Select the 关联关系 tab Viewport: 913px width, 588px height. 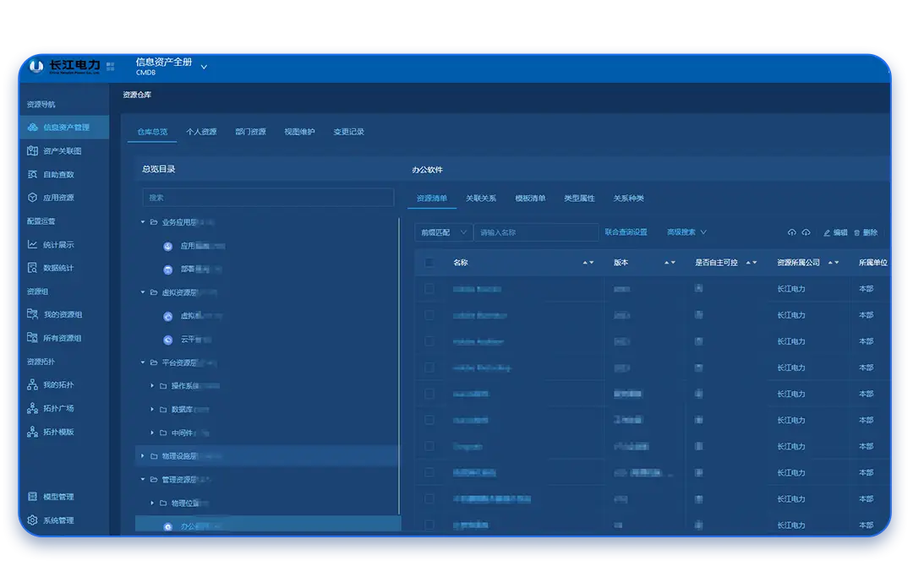tap(481, 199)
